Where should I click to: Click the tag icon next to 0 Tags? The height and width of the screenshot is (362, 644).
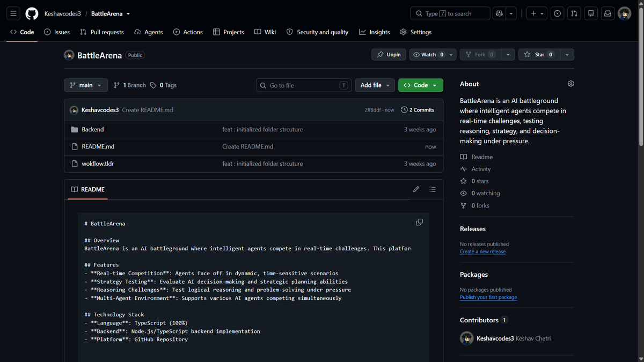coord(153,85)
